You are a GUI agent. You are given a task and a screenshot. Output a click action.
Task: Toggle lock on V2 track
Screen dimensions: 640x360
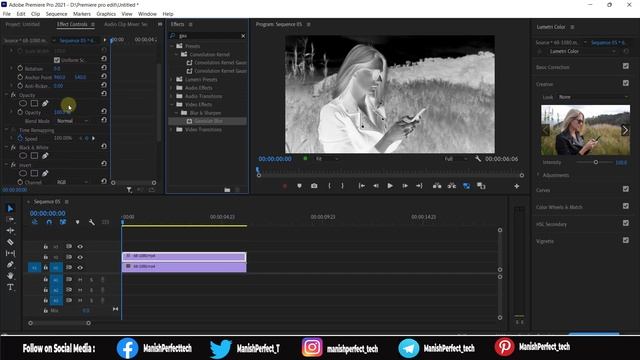click(x=46, y=257)
